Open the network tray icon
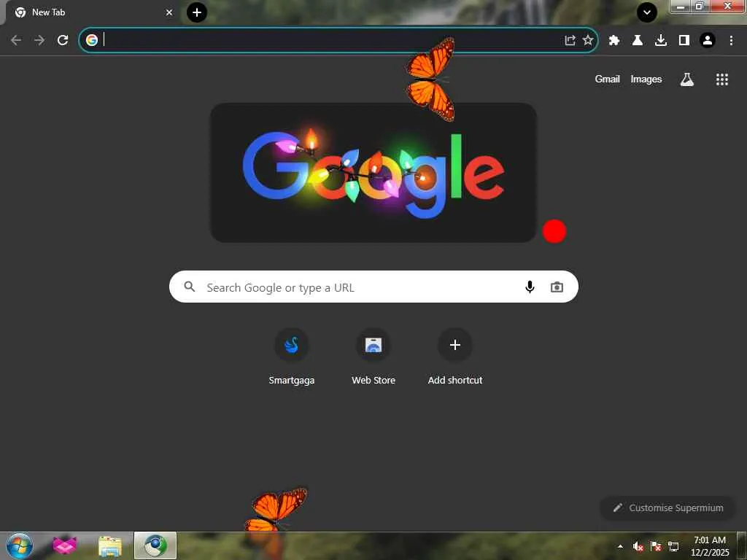Viewport: 747px width, 560px height. pos(673,546)
